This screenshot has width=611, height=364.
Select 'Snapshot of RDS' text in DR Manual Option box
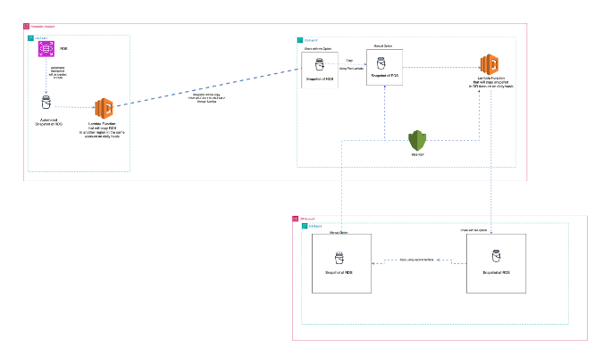click(339, 272)
